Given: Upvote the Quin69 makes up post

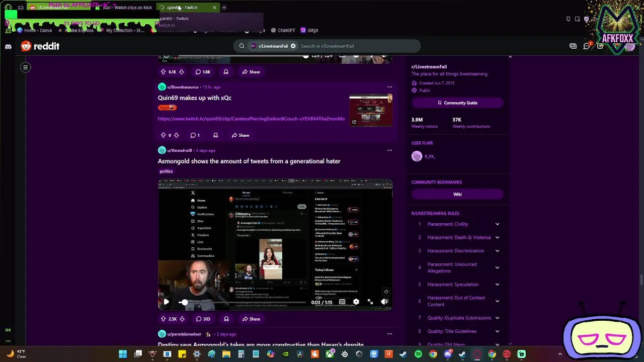Looking at the screenshot, I should point(163,135).
